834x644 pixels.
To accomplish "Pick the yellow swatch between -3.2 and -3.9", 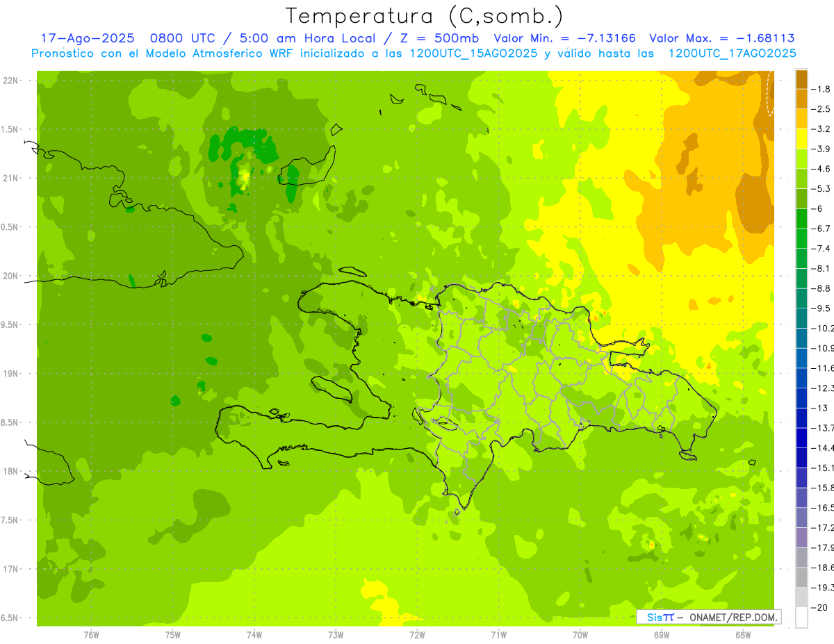I will coord(801,139).
